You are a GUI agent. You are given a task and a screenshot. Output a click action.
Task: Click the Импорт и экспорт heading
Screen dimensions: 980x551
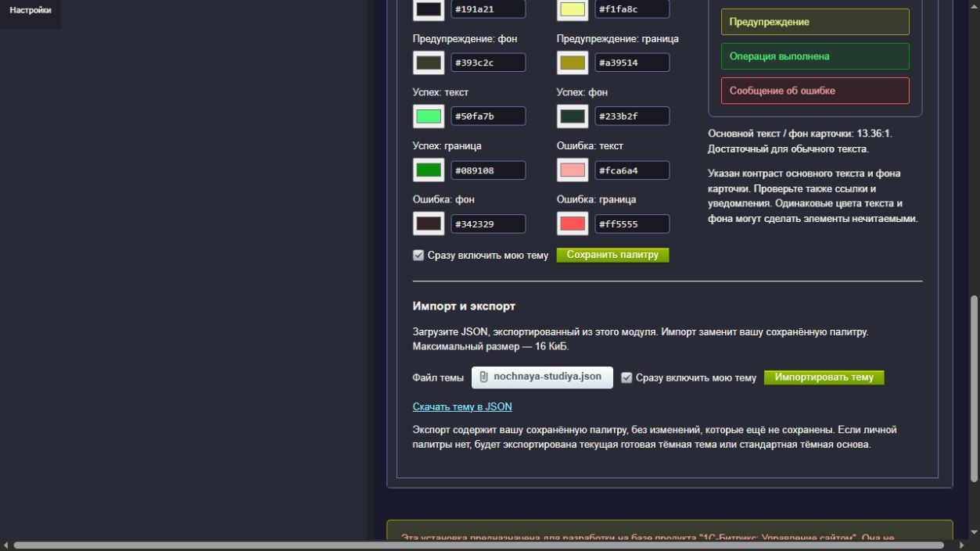pyautogui.click(x=464, y=306)
